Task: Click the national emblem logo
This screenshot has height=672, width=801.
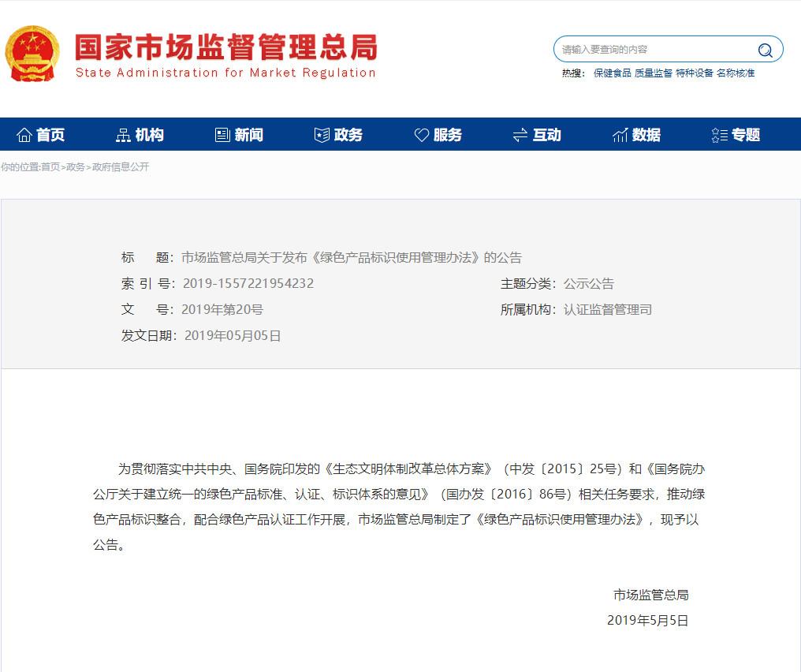Action: tap(32, 54)
